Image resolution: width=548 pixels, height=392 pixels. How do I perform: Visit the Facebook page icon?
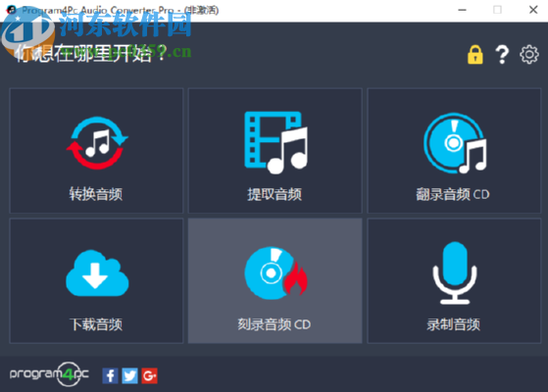[110, 375]
